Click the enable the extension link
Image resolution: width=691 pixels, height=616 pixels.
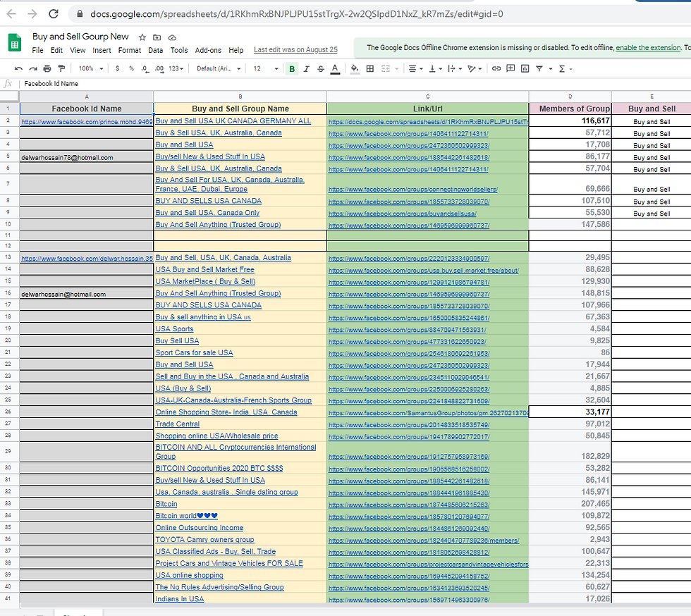click(648, 48)
